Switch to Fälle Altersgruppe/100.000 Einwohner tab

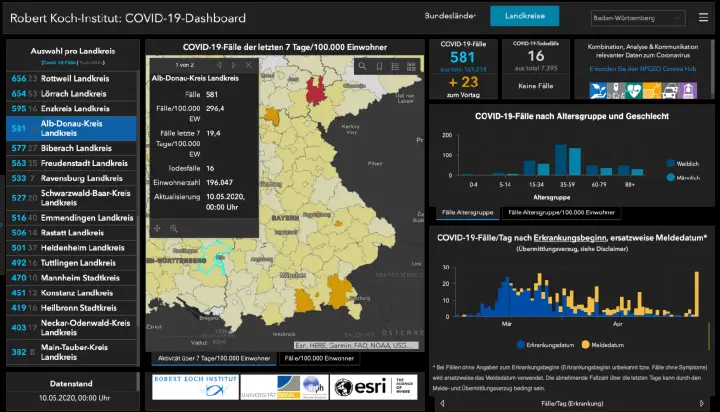click(x=559, y=212)
